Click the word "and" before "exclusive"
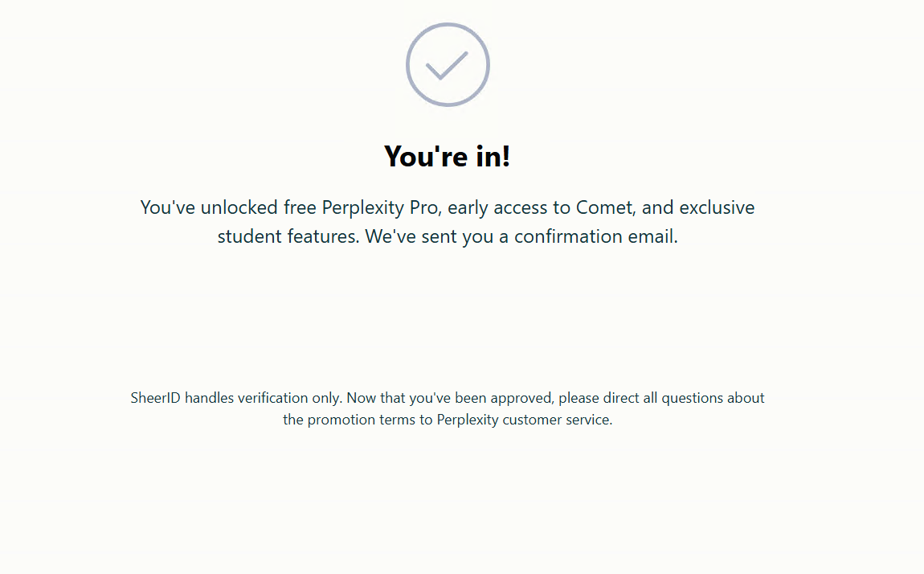This screenshot has height=574, width=924. coord(657,207)
